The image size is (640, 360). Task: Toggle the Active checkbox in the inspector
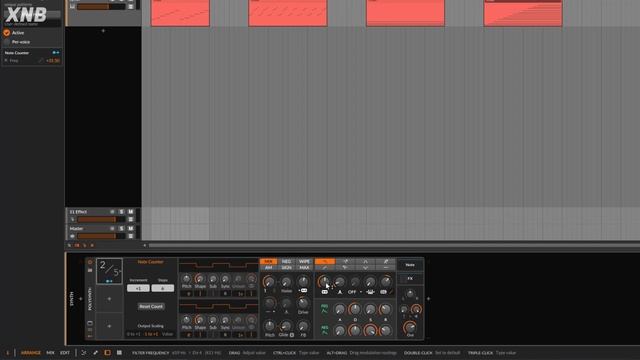(x=7, y=33)
